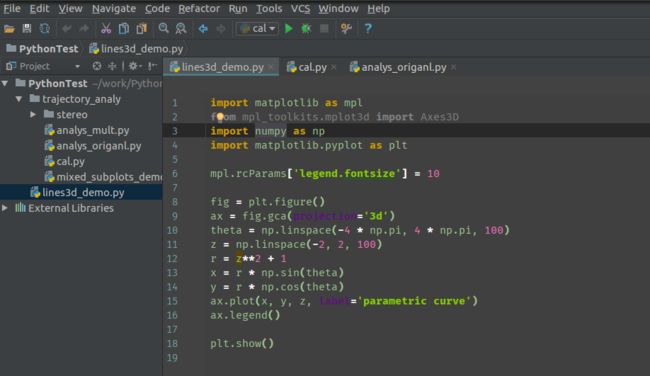Navigate back with the blue left arrow

tap(203, 29)
